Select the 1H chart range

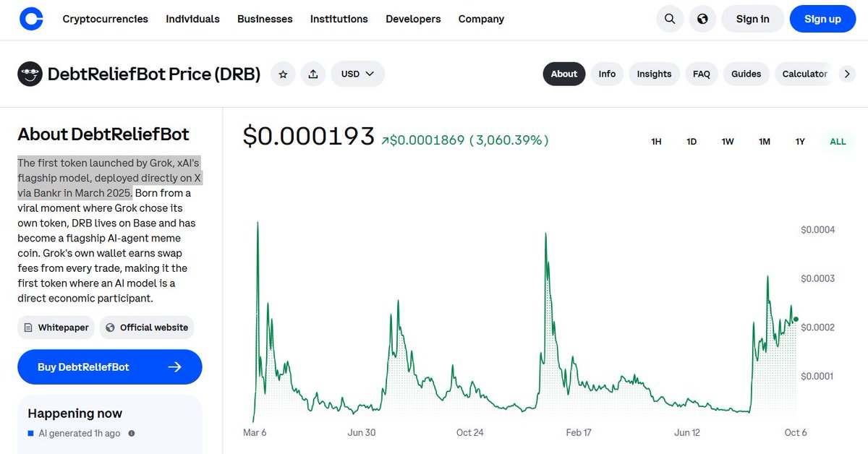pos(656,142)
